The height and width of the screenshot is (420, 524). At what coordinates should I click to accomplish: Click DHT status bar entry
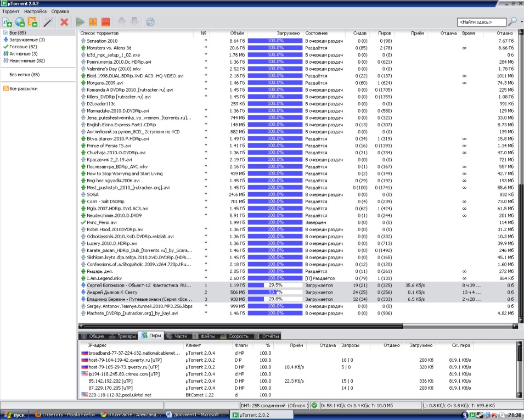(274, 405)
